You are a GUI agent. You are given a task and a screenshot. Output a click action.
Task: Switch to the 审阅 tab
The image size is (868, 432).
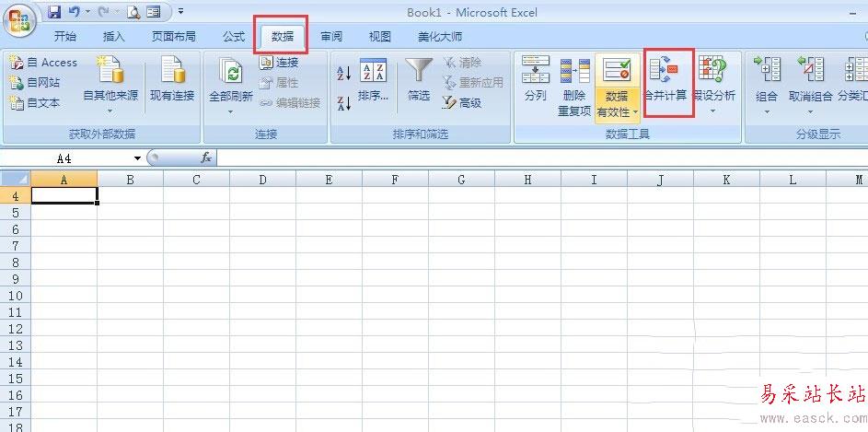click(331, 37)
